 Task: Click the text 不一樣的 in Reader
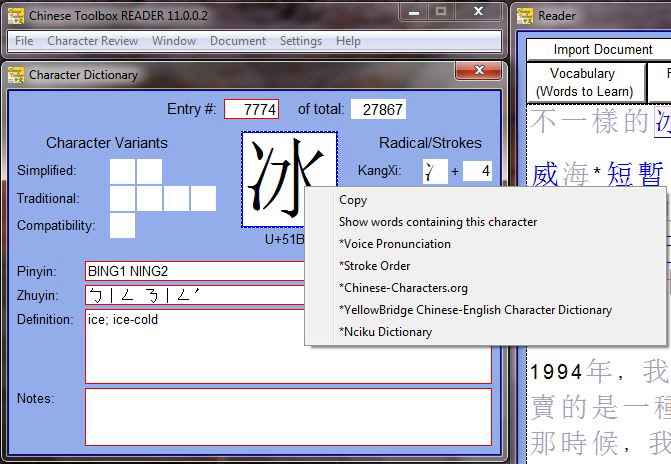590,122
